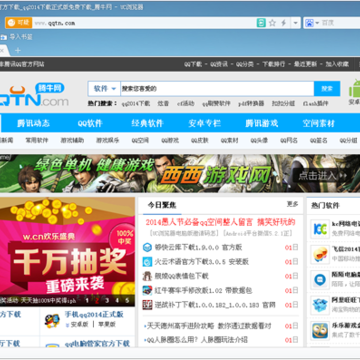Click the site search text field
360x360 pixels.
[x=217, y=89]
